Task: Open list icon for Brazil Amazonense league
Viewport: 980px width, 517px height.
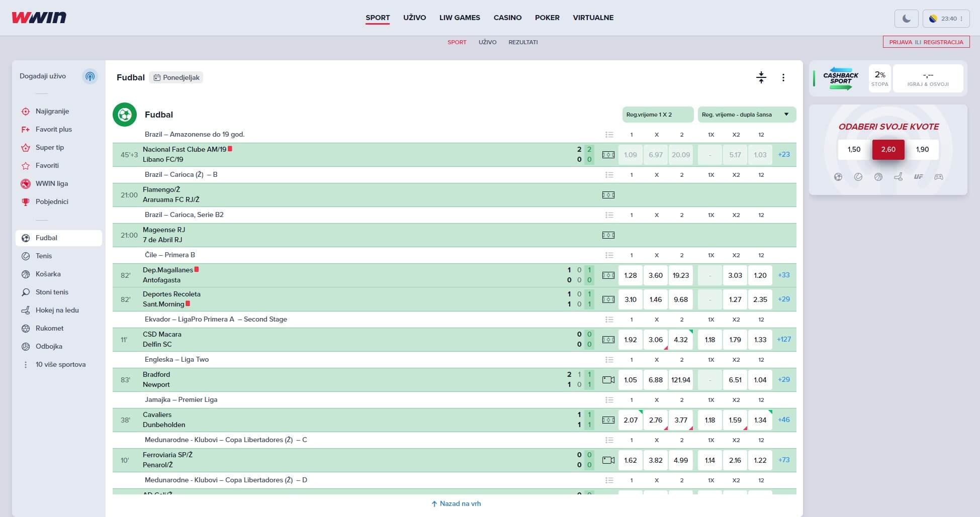Action: coord(609,135)
